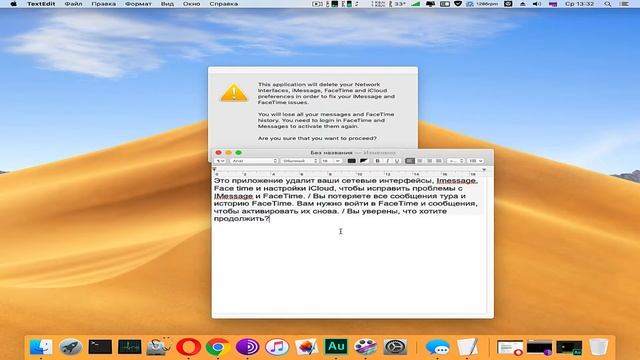Click the underlined word 'IMessage' in the document
Viewport: 640px width, 360px height.
(233, 196)
